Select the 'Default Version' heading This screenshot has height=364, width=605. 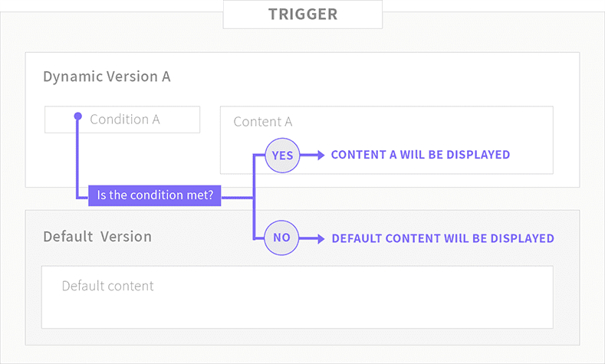[97, 236]
